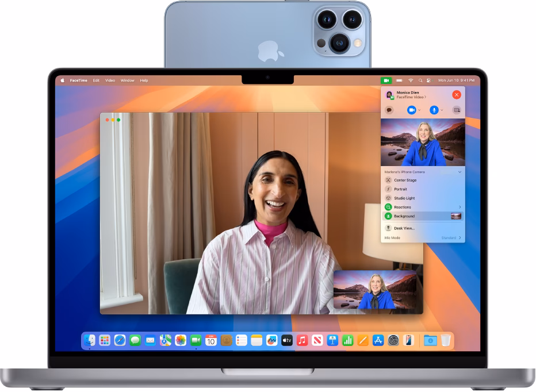Open the Window menu in menu bar
This screenshot has height=392, width=536.
tap(127, 80)
